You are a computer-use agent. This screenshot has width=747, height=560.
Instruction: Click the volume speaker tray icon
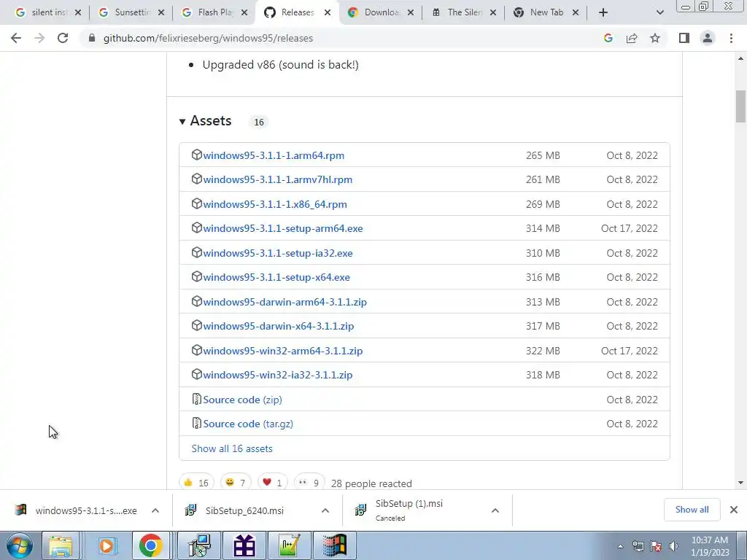pyautogui.click(x=673, y=546)
